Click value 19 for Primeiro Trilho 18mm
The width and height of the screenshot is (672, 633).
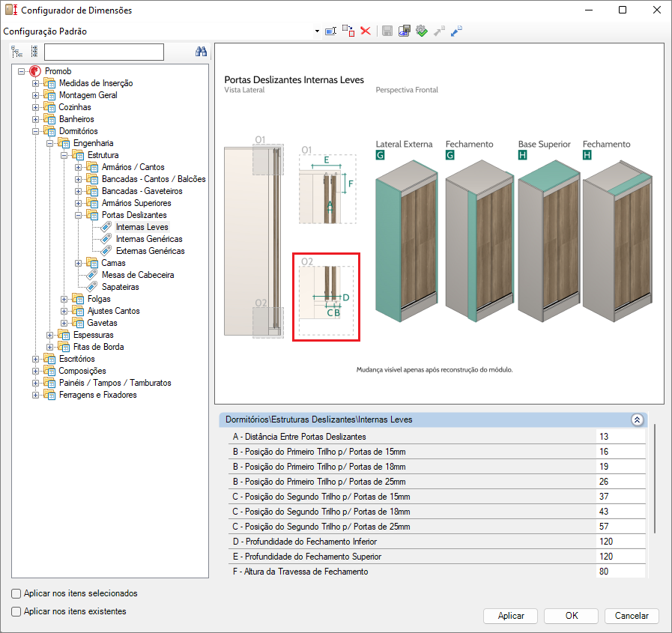coord(620,467)
